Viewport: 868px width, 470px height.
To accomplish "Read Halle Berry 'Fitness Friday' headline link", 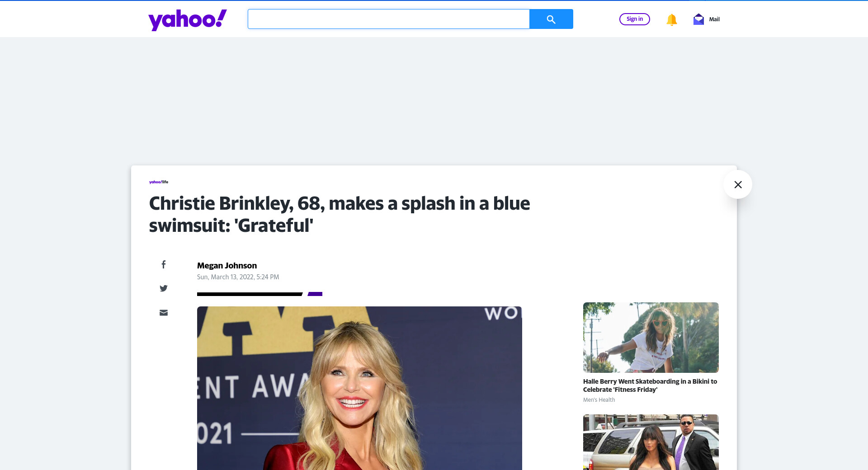I will point(650,385).
